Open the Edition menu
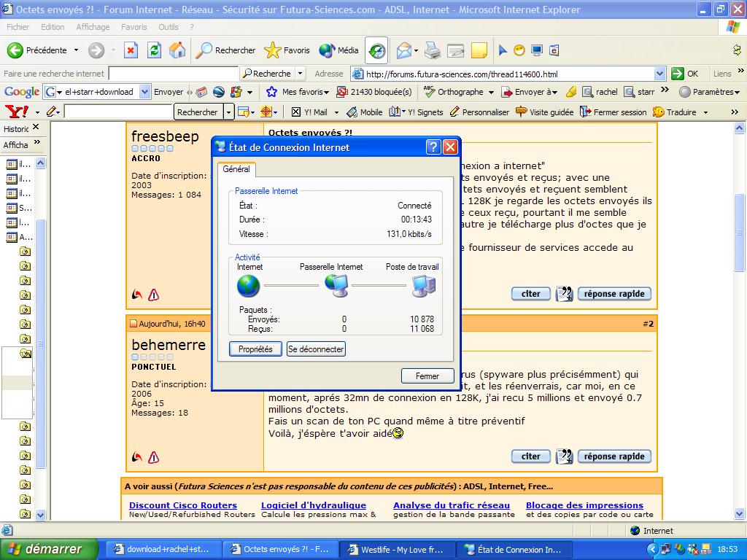The width and height of the screenshot is (747, 560). click(53, 27)
